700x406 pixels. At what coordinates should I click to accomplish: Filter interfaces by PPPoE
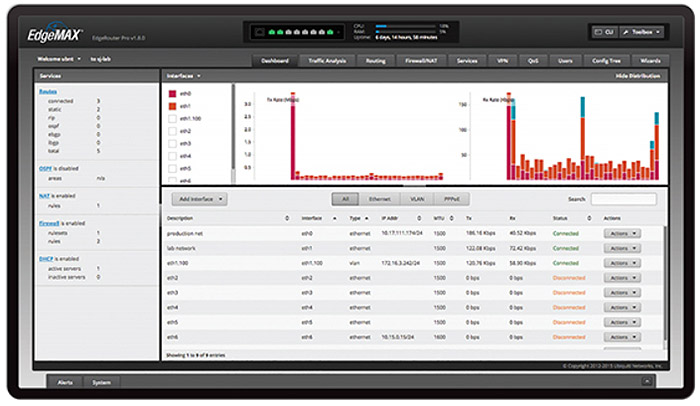click(452, 199)
